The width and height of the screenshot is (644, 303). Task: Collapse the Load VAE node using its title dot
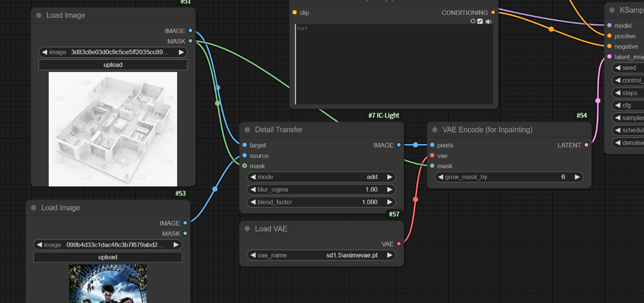click(247, 229)
